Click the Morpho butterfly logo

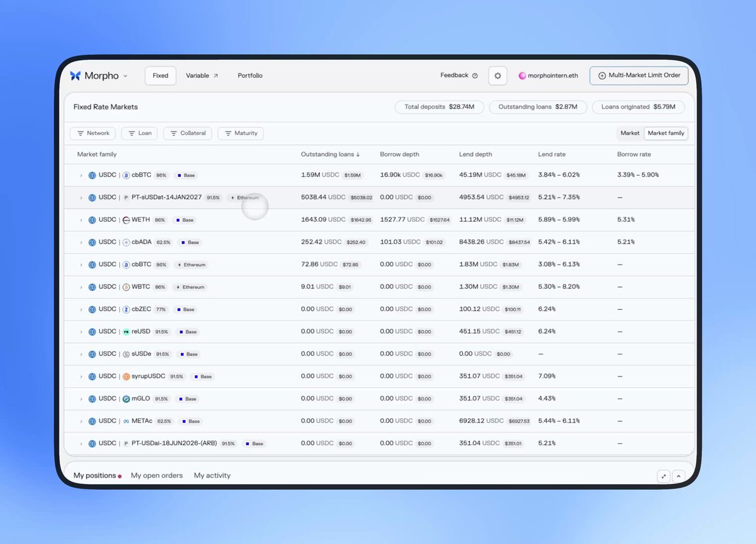coord(75,76)
